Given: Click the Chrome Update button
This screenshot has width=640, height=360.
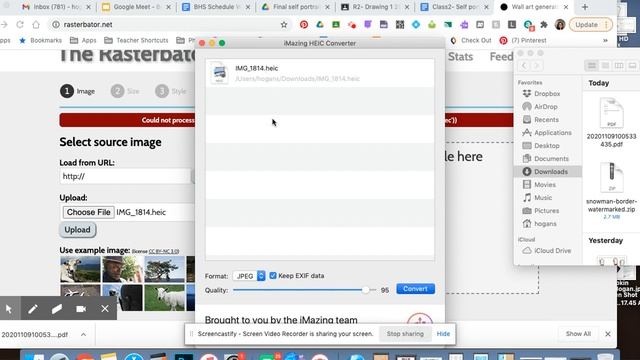Looking at the screenshot, I should click(x=590, y=24).
